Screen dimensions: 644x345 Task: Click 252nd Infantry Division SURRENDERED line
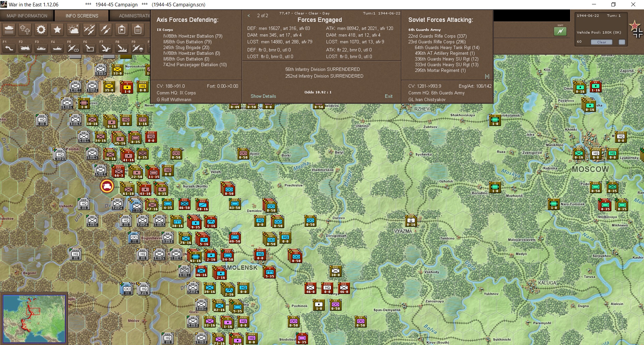[324, 76]
